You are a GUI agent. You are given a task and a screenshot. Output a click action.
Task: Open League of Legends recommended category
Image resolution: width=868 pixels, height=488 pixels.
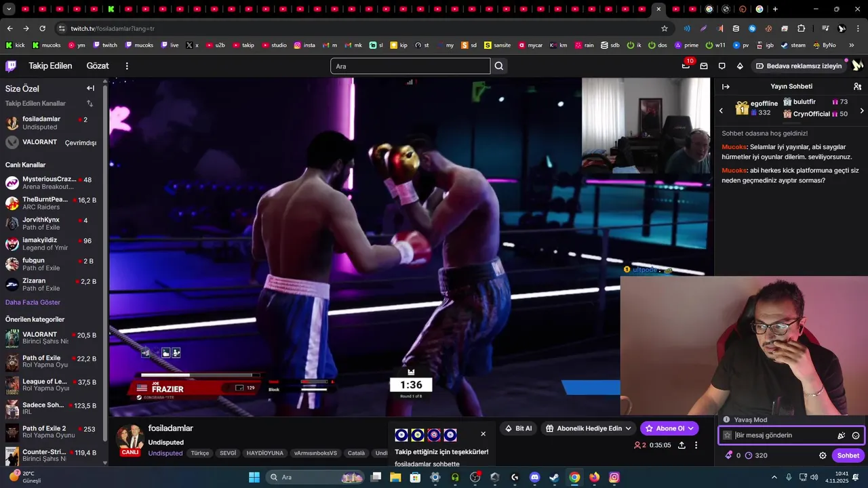point(53,385)
